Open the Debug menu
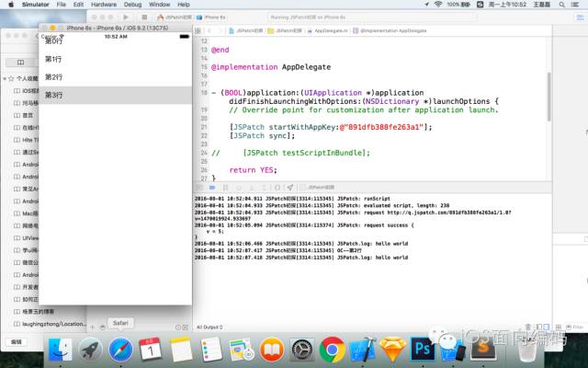 (x=132, y=5)
